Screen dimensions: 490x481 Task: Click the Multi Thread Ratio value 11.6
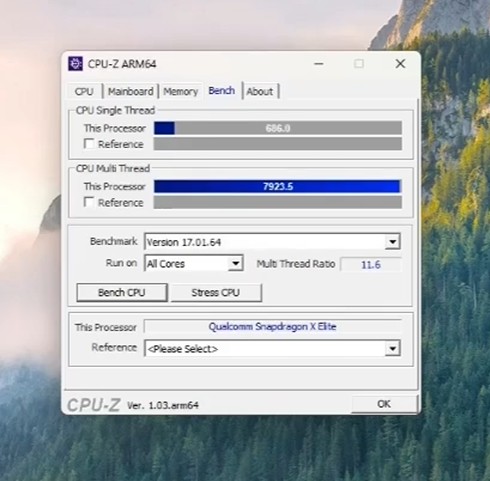371,265
